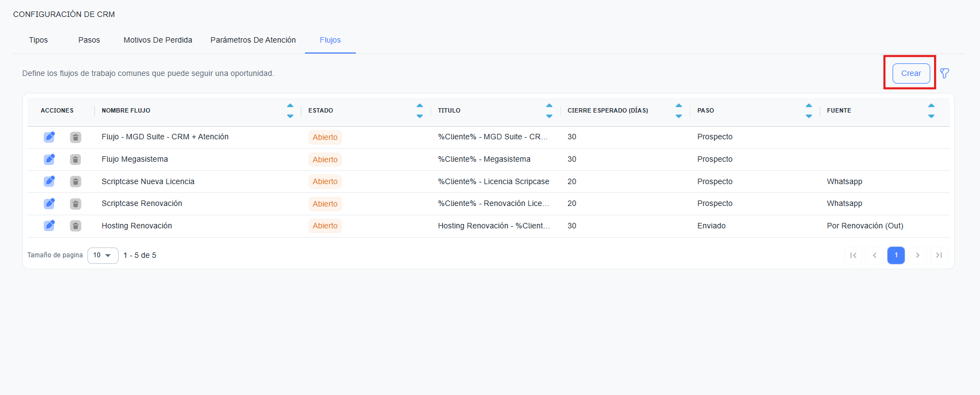
Task: Click title %Cliente% - MGD Suite - CR…
Action: [492, 137]
